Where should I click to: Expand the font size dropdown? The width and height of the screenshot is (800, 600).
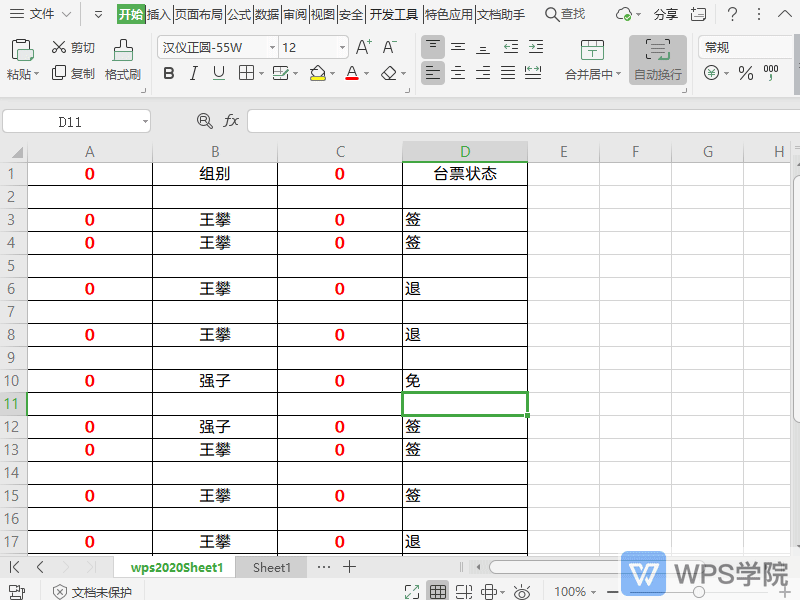tap(342, 48)
